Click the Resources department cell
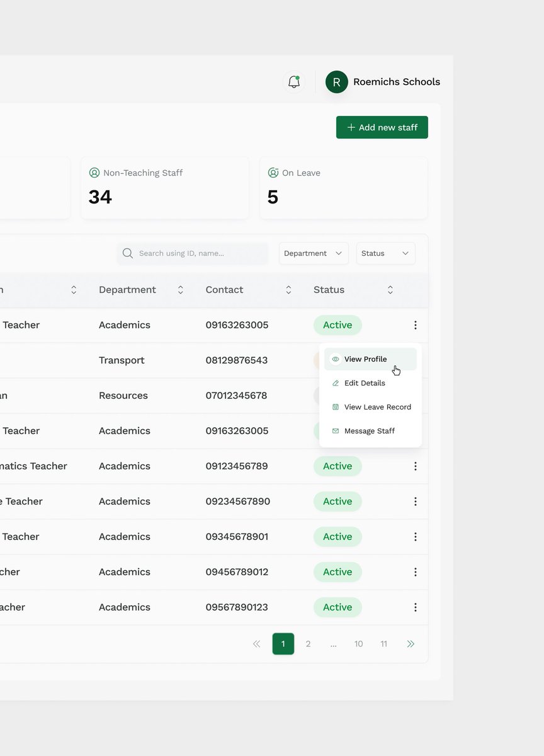The width and height of the screenshot is (544, 756). [x=123, y=396]
